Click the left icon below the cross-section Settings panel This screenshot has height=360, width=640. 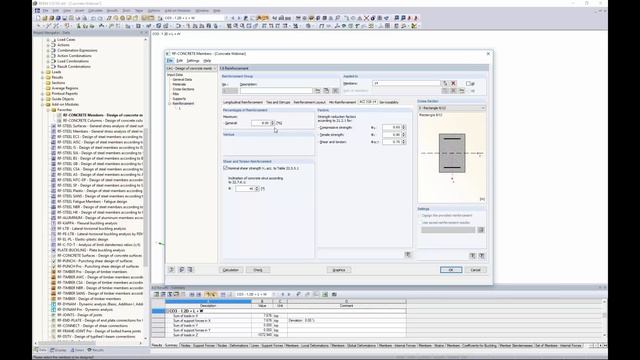pyautogui.click(x=472, y=256)
